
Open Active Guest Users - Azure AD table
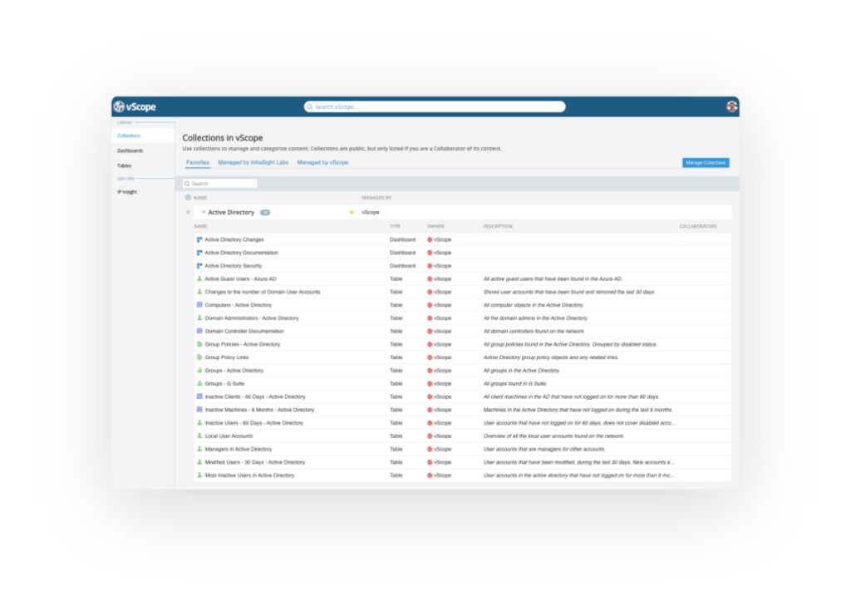(240, 278)
